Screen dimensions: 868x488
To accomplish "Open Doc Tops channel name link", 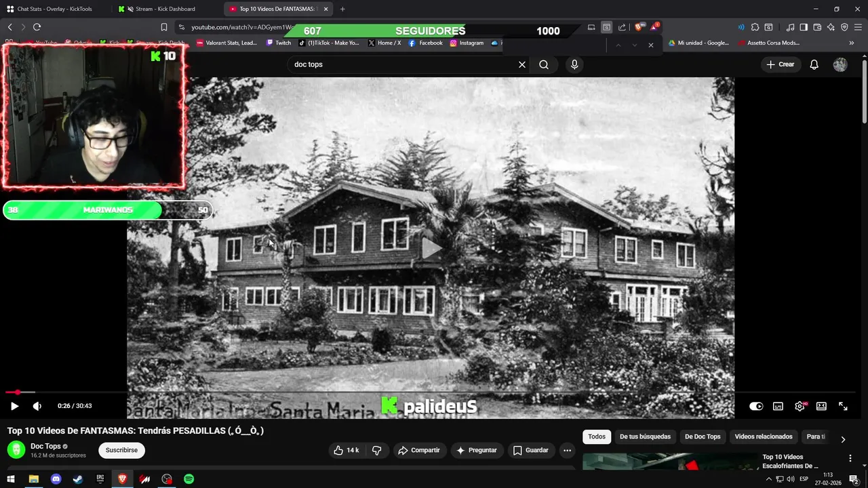I will point(45,446).
